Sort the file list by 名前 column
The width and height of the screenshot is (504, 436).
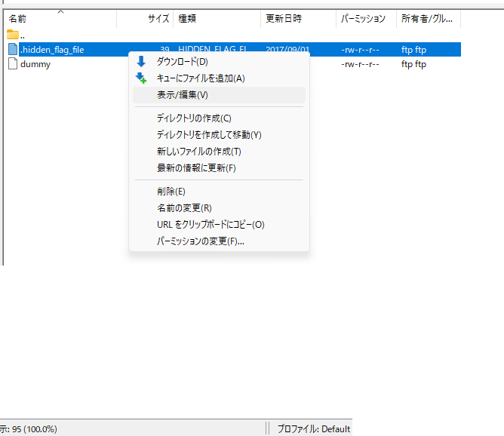click(x=17, y=18)
